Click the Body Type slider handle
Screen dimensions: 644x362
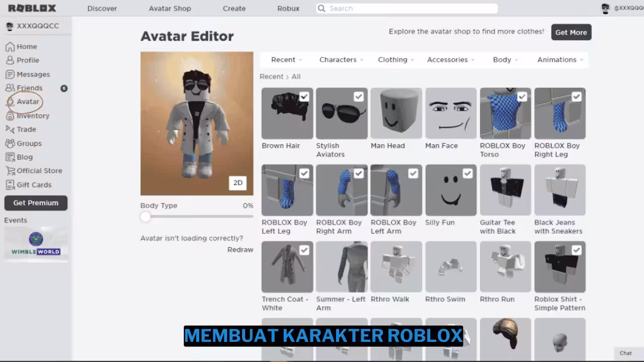(145, 217)
